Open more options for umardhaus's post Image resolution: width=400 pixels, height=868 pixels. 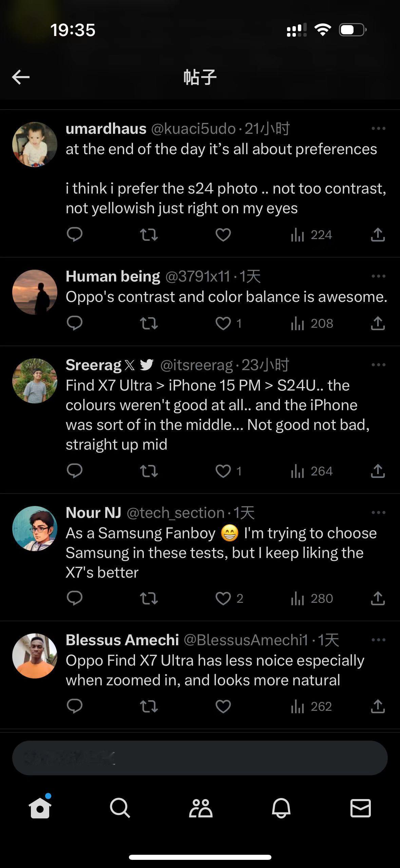[x=378, y=128]
